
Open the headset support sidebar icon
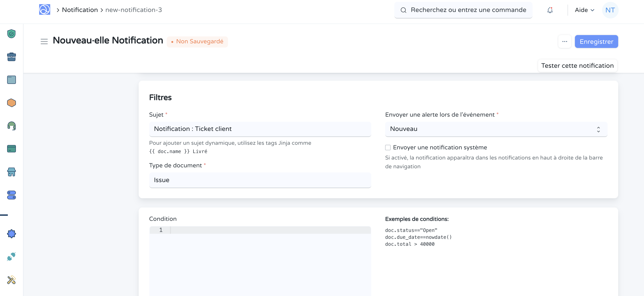[12, 126]
